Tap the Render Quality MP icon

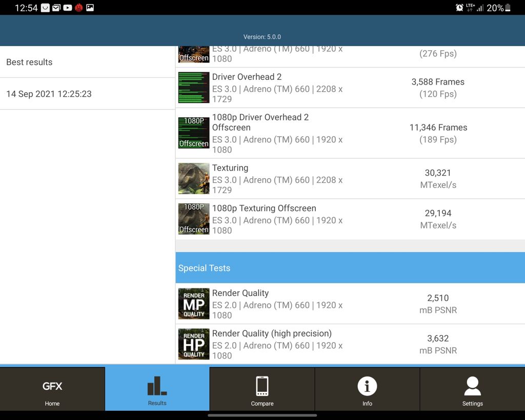pos(194,304)
